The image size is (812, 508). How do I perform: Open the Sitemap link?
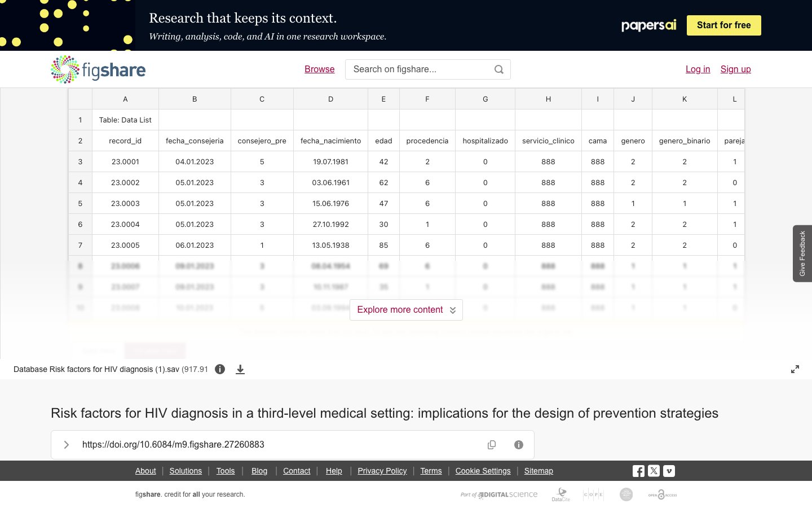point(539,471)
